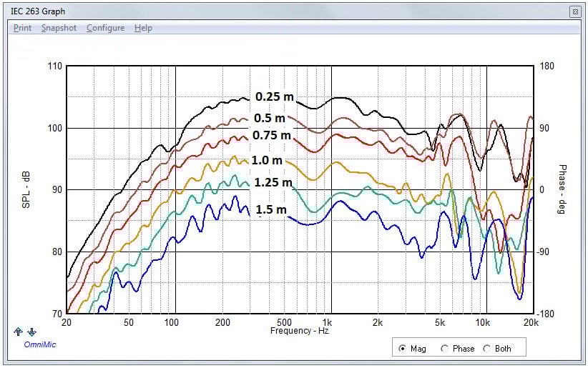The height and width of the screenshot is (368, 588).
Task: Select the 1.25 m curve label
Action: (273, 182)
